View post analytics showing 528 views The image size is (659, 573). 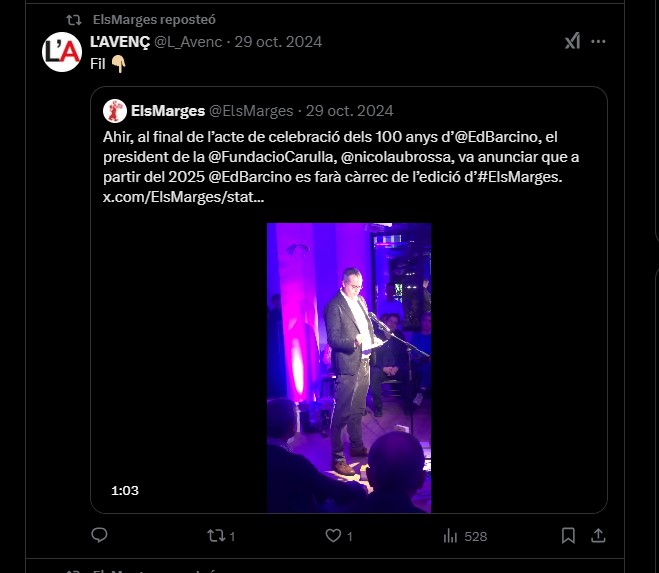pos(465,536)
